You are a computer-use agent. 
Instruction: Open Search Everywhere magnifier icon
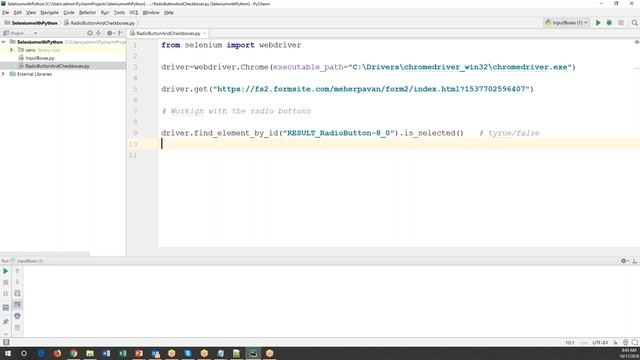click(x=634, y=23)
